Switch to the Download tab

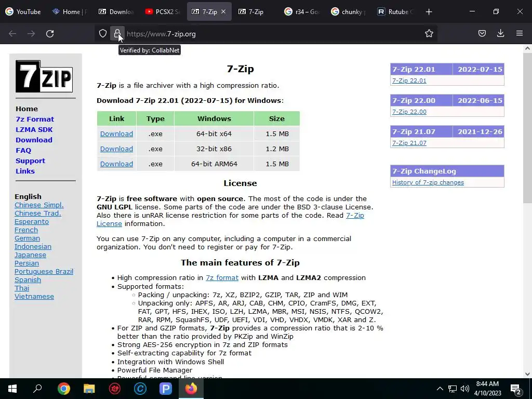116,11
